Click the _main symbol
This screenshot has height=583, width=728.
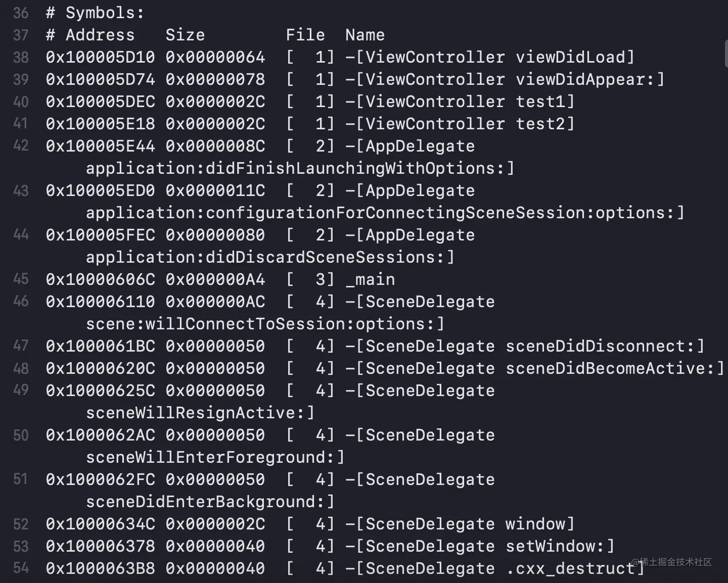point(371,279)
